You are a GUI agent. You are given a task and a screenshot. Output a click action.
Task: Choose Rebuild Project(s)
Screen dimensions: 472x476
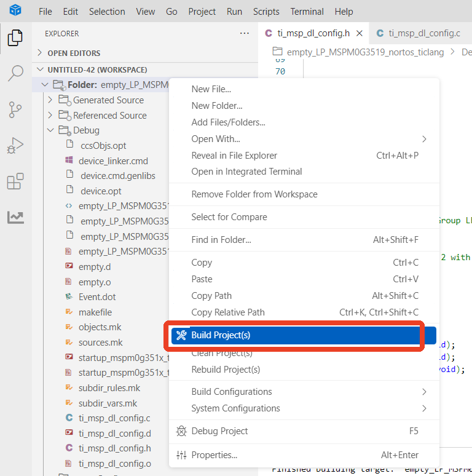tap(304, 370)
